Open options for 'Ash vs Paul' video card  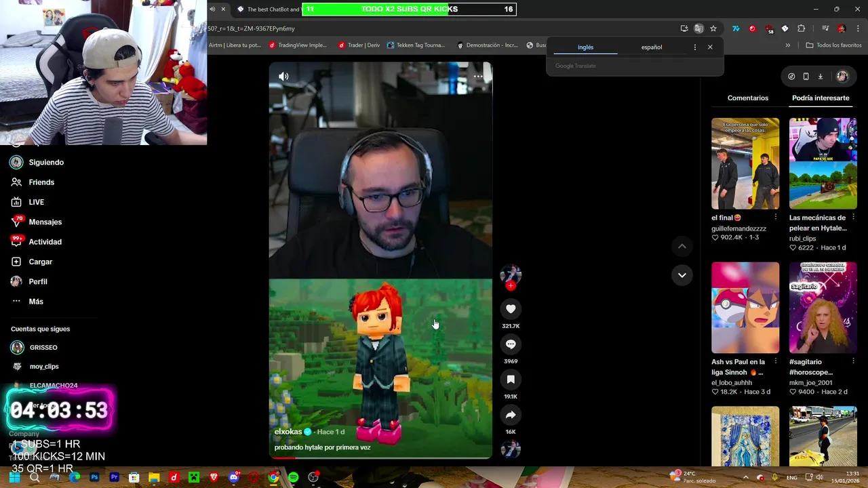pyautogui.click(x=776, y=362)
